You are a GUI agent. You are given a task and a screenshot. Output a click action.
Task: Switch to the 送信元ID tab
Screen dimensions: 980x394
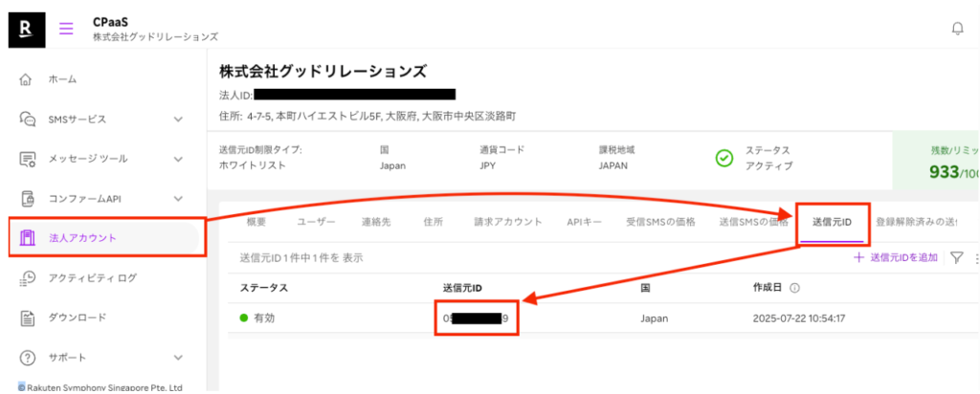click(832, 222)
